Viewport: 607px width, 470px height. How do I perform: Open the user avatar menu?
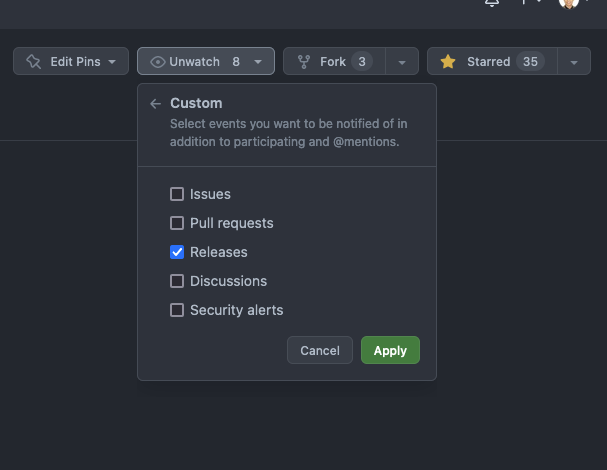click(x=569, y=2)
